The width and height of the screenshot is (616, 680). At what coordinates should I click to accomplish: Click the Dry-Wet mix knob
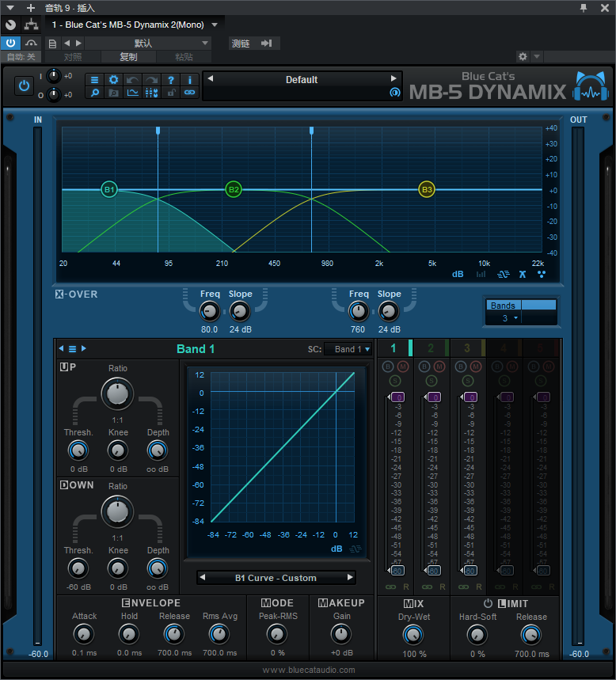(x=413, y=635)
